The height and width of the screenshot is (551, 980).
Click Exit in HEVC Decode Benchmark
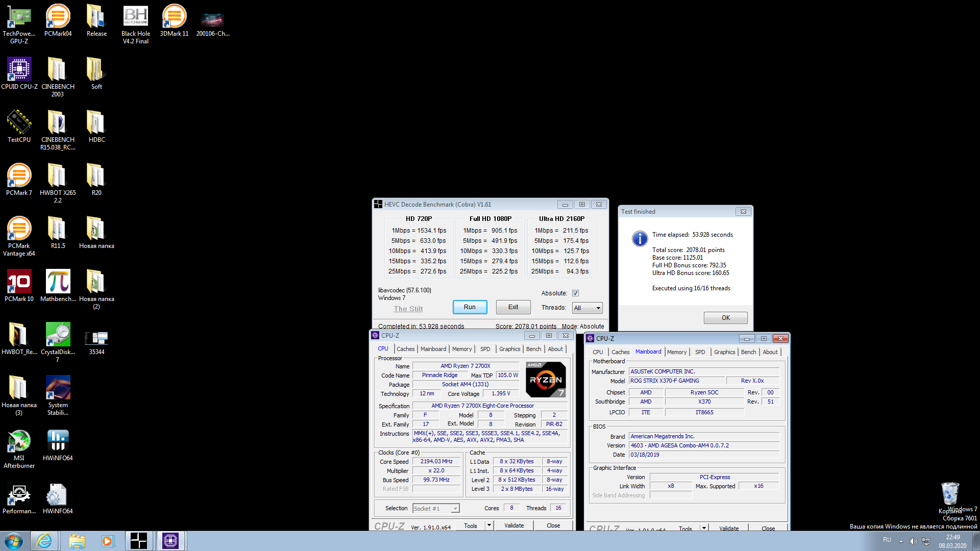click(x=513, y=307)
